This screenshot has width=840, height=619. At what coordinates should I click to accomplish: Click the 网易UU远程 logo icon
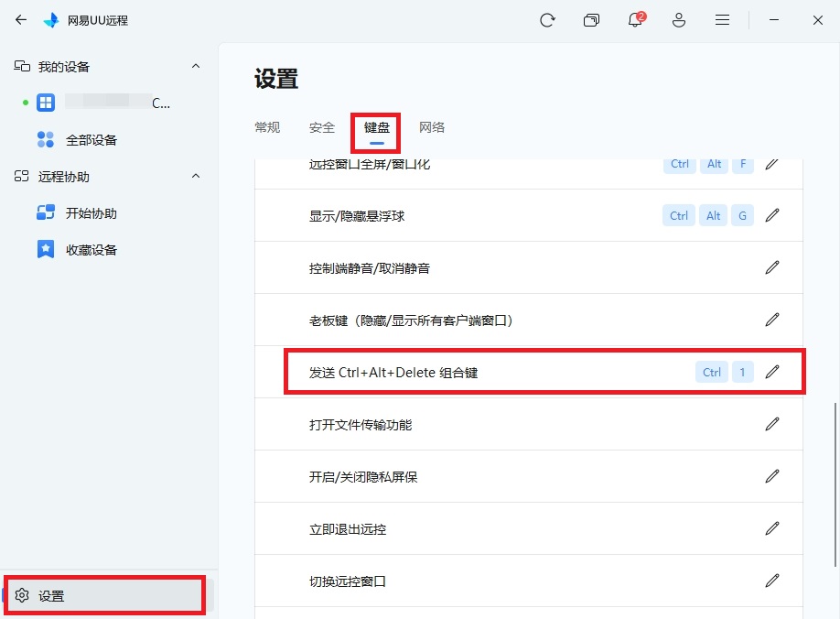click(52, 20)
